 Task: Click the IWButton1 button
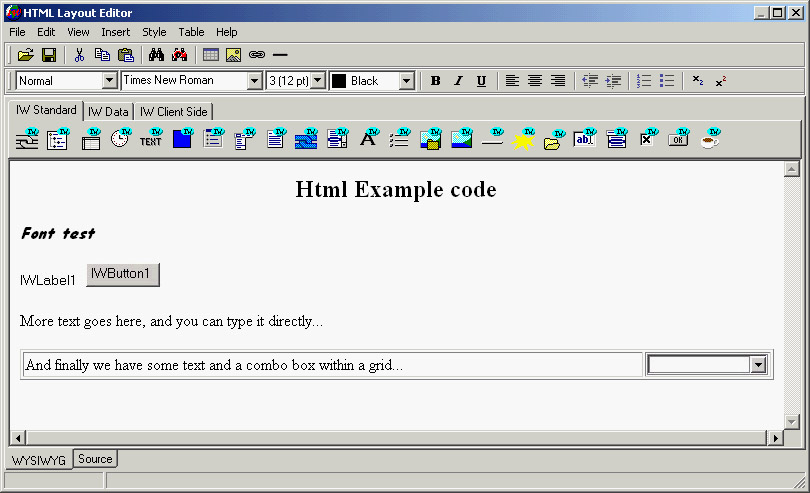tap(122, 274)
